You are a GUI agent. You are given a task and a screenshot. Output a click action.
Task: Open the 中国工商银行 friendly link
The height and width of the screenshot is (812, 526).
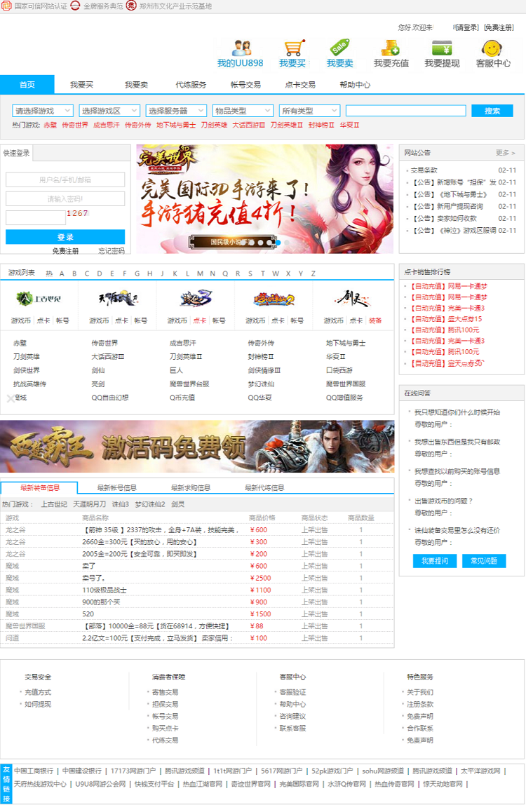(34, 771)
